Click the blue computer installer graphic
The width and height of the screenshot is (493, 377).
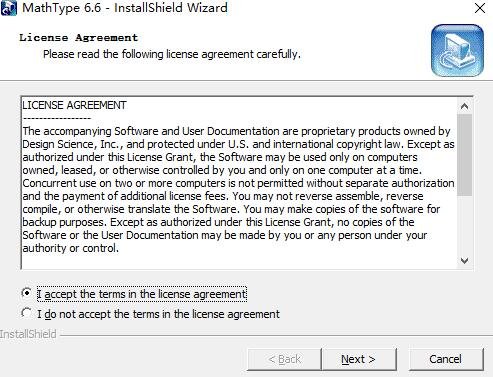point(457,50)
